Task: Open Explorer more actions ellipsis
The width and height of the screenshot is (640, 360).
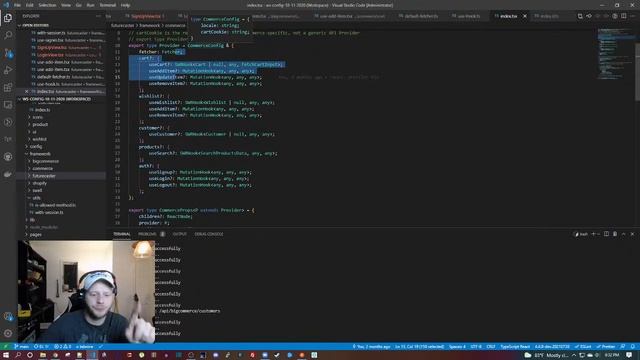Action: (x=98, y=16)
